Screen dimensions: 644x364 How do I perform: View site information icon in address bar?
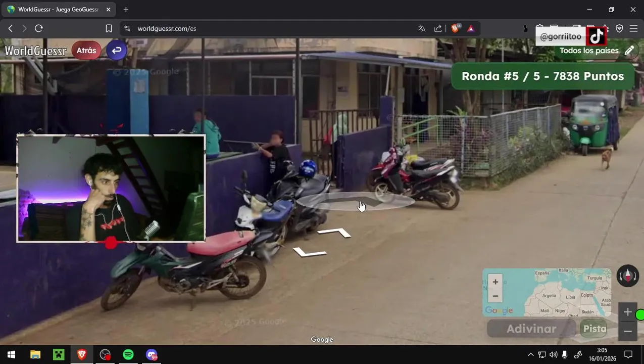point(127,28)
